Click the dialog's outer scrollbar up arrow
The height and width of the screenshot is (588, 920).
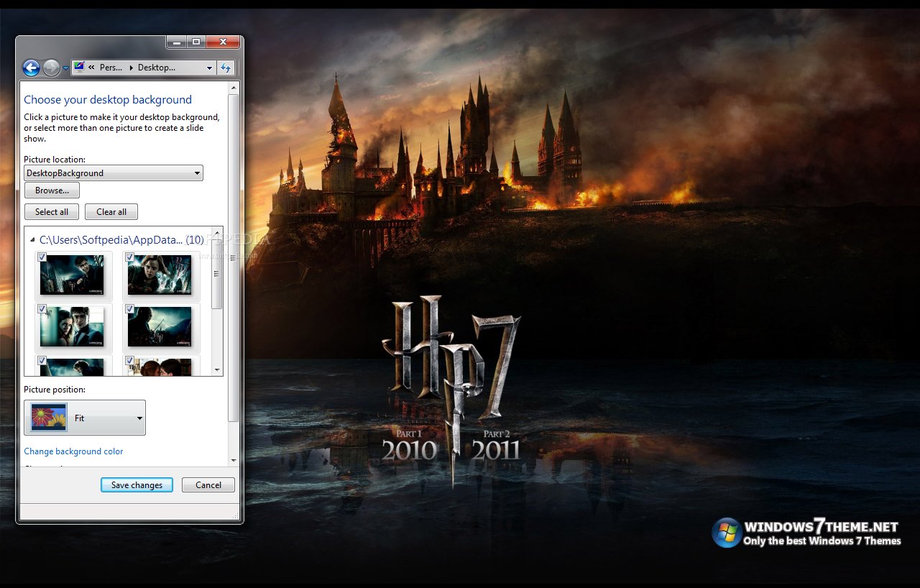234,88
